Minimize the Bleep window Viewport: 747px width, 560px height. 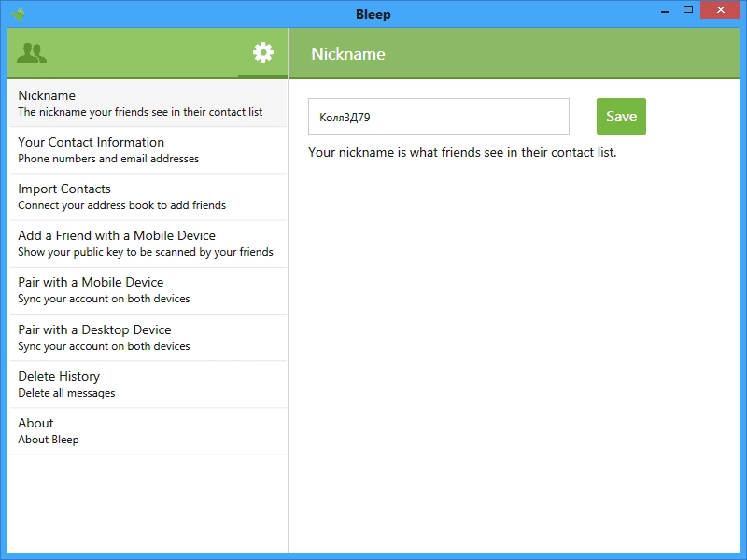click(x=665, y=10)
